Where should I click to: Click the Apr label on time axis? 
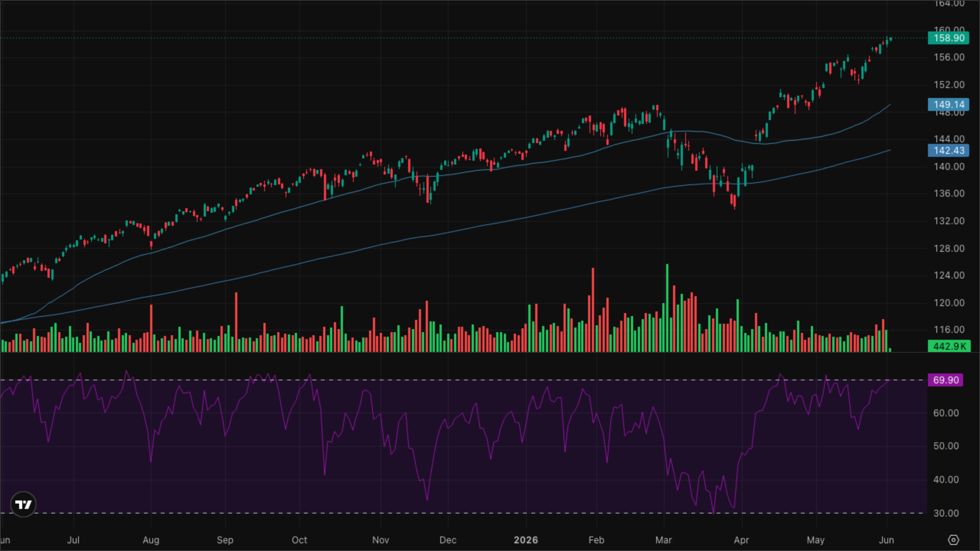click(742, 540)
